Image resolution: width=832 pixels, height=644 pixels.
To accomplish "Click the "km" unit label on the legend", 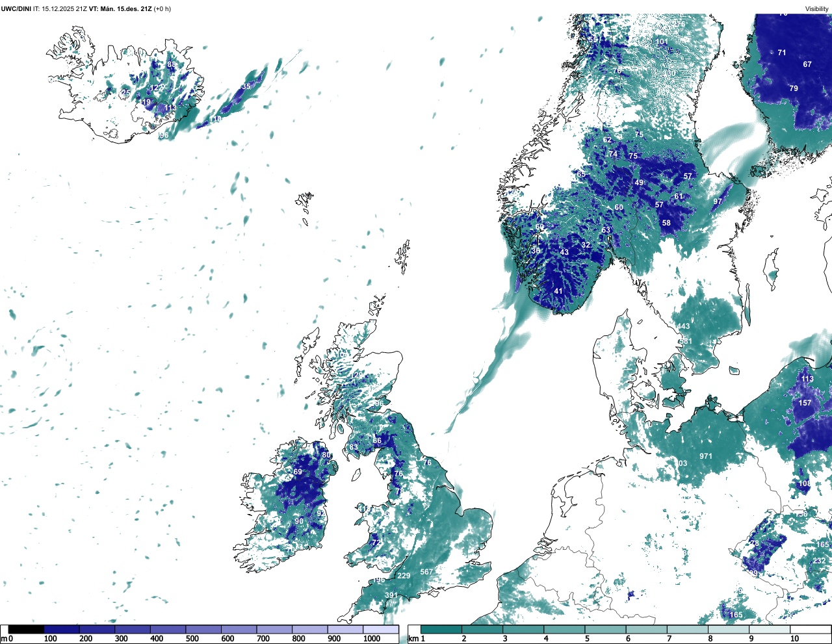I will [413, 639].
